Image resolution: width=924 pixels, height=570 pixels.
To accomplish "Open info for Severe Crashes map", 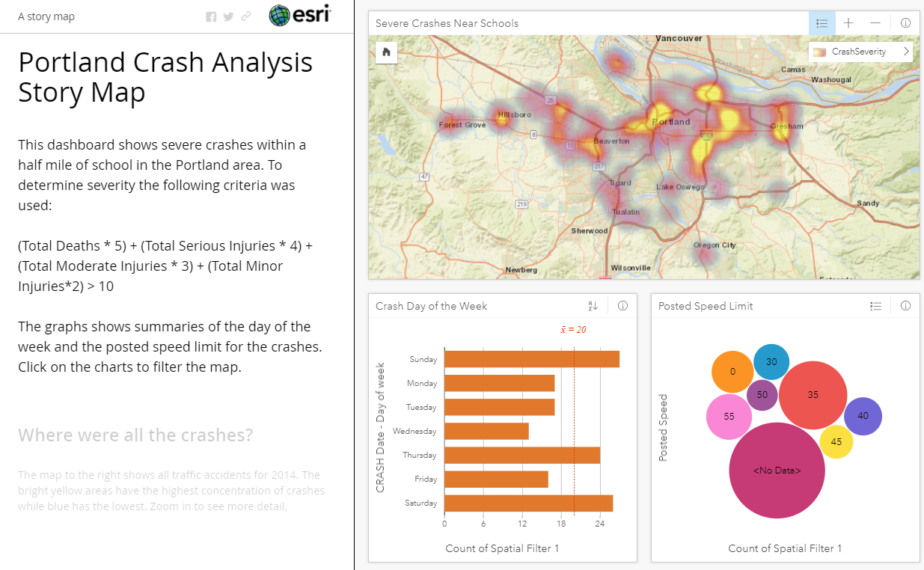I will 905,23.
